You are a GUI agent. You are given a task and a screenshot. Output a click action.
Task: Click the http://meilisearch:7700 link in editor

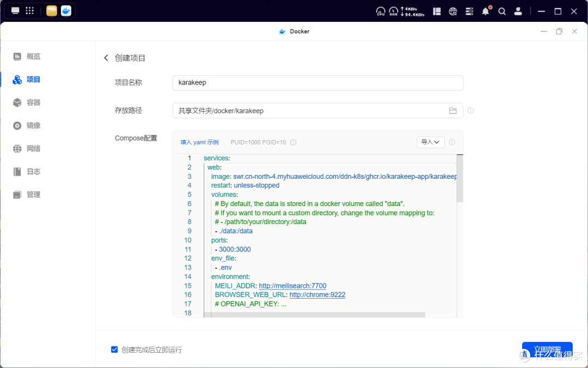pos(292,286)
